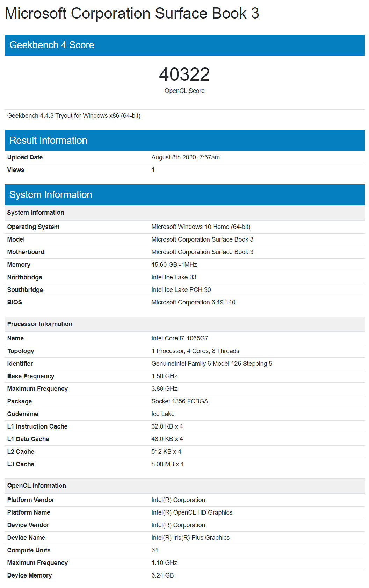Screen dimensions: 369x588
Task: Select "Intel(R) OpenCL HD Graphics" value
Action: 192,512
